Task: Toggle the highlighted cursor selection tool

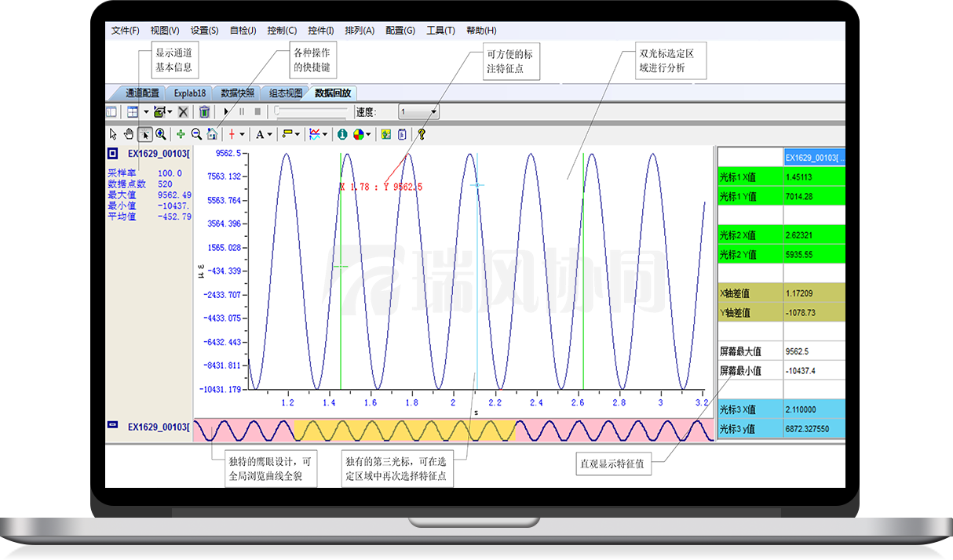Action: tap(144, 134)
